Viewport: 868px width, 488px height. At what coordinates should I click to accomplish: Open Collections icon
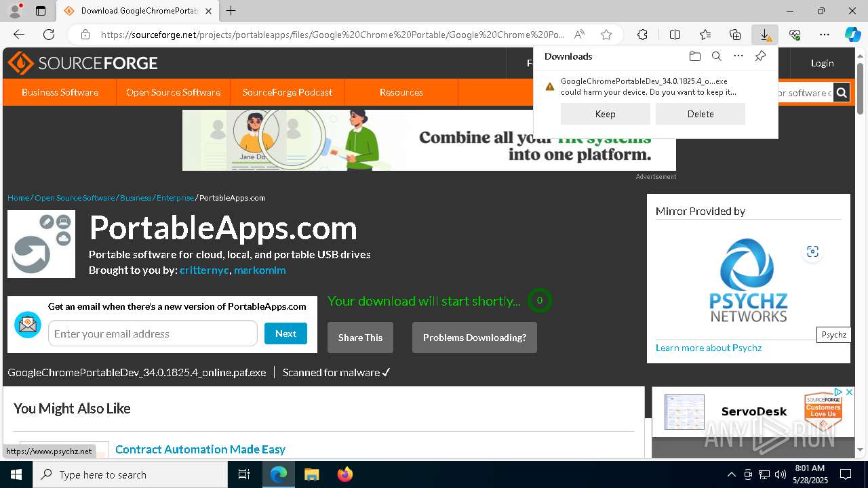pyautogui.click(x=735, y=35)
